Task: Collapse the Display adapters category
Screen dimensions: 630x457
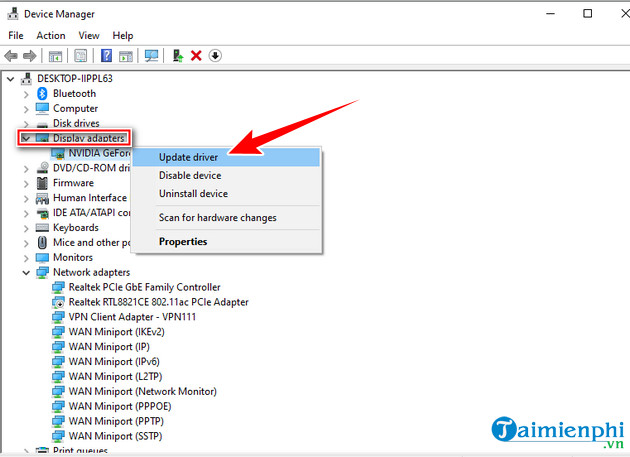Action: coord(26,138)
